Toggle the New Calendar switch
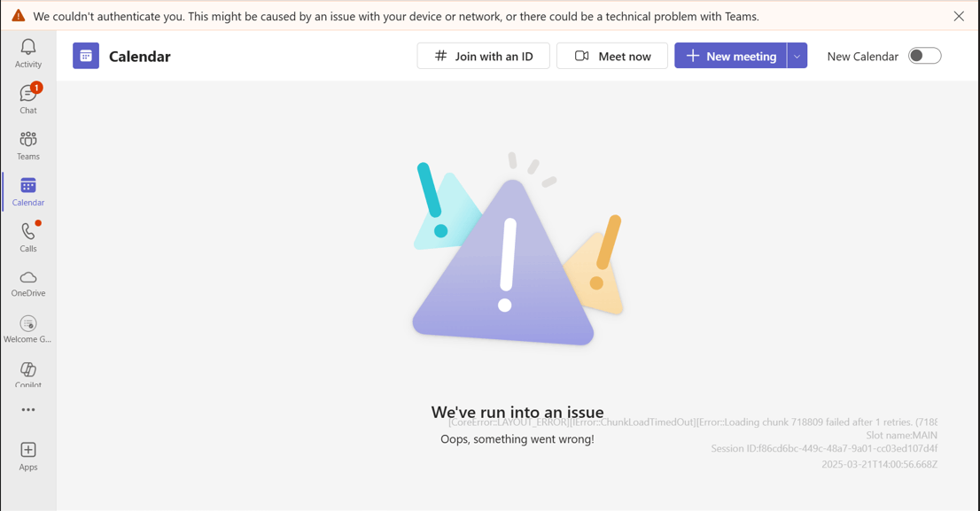980x511 pixels. point(924,56)
